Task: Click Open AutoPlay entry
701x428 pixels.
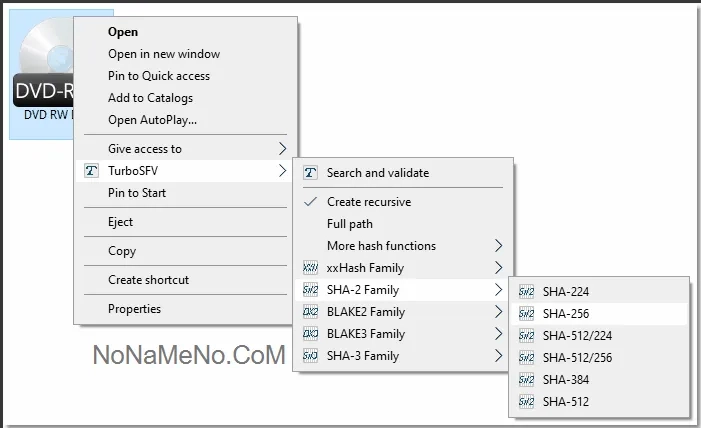Action: pos(152,120)
